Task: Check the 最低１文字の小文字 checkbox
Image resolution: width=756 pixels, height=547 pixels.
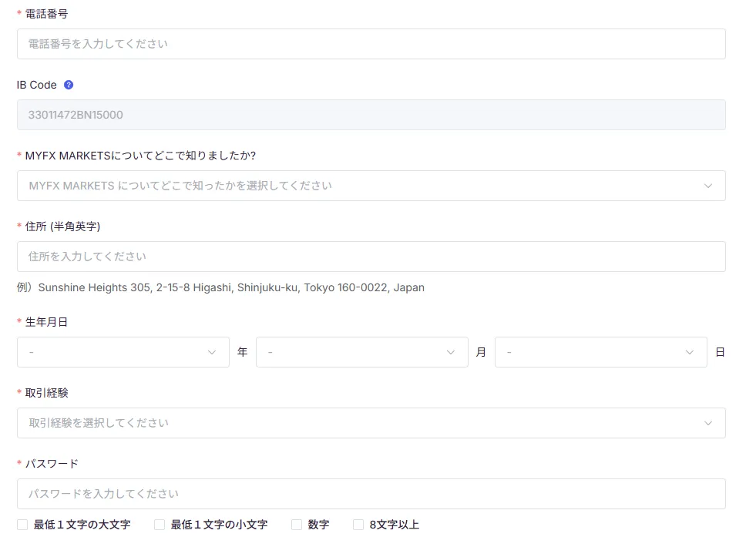Action: pyautogui.click(x=159, y=524)
